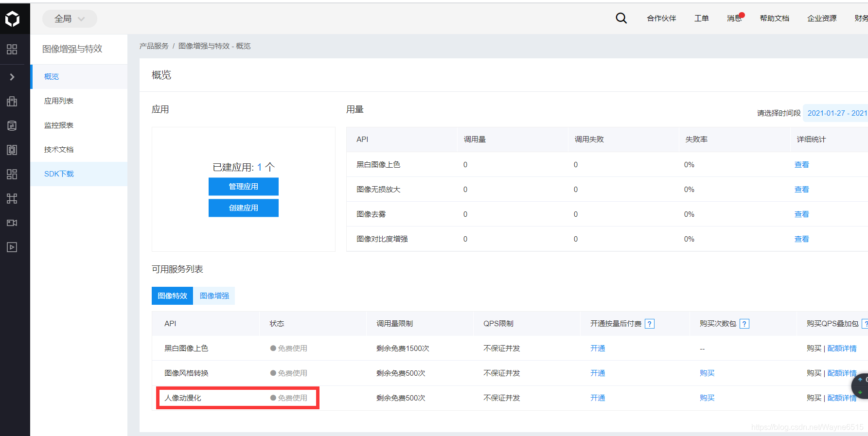The width and height of the screenshot is (868, 436).
Task: Click 查看 for 图像对比度增强 usage
Action: click(x=801, y=239)
